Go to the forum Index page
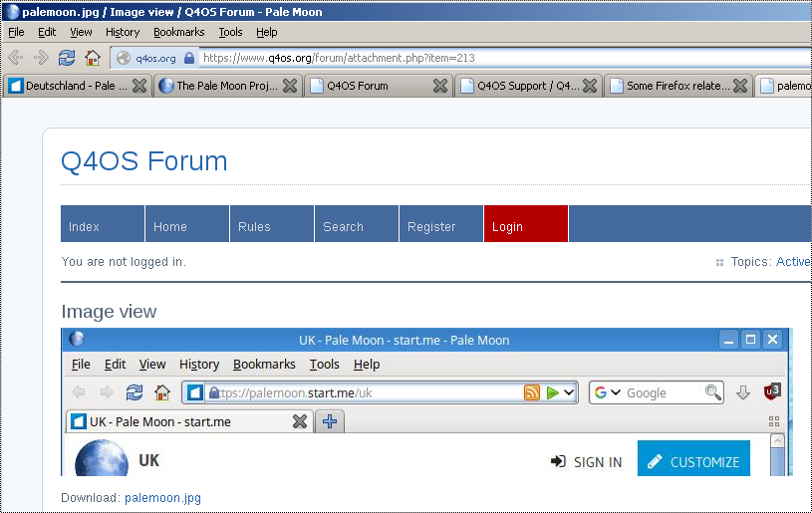812x513 pixels. point(103,224)
